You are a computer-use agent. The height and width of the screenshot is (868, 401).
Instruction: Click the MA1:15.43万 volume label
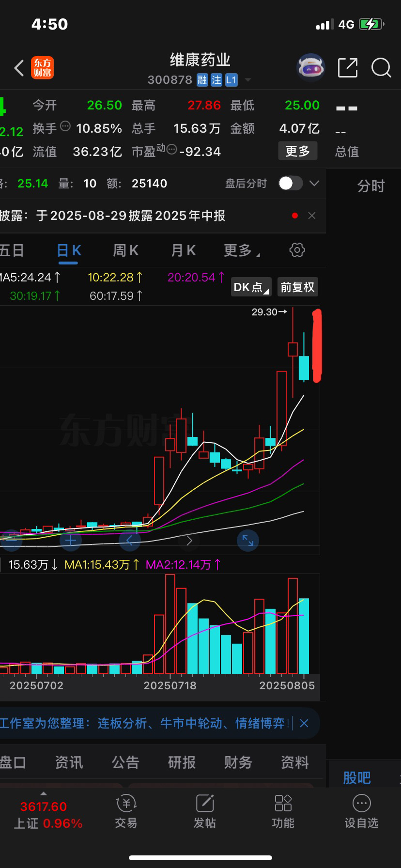[102, 564]
